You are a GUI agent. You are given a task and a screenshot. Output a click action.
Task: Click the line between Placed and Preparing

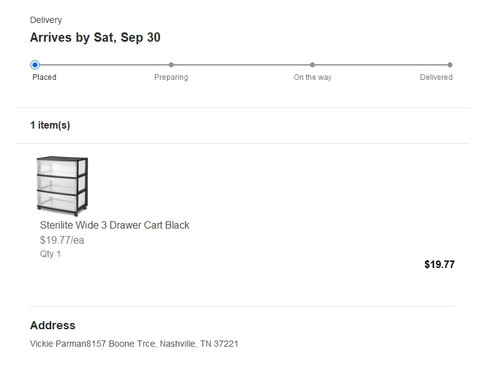point(104,65)
